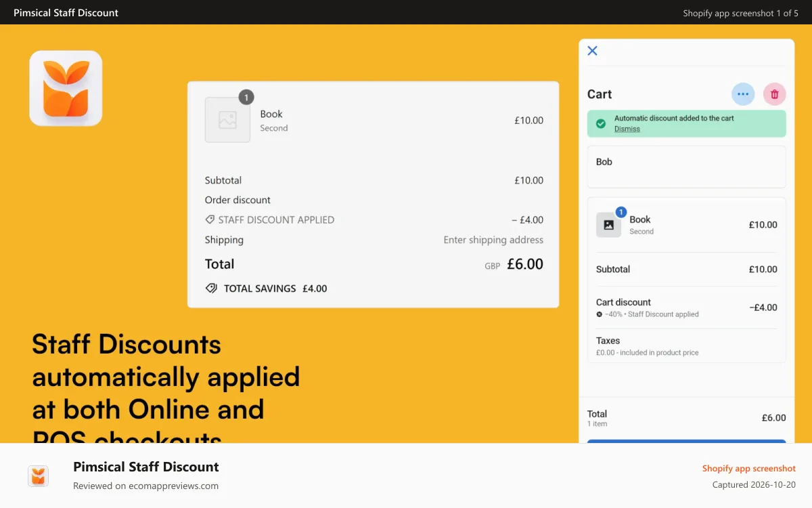Click the 'Pimsical Staff Discount' footer title

click(146, 467)
